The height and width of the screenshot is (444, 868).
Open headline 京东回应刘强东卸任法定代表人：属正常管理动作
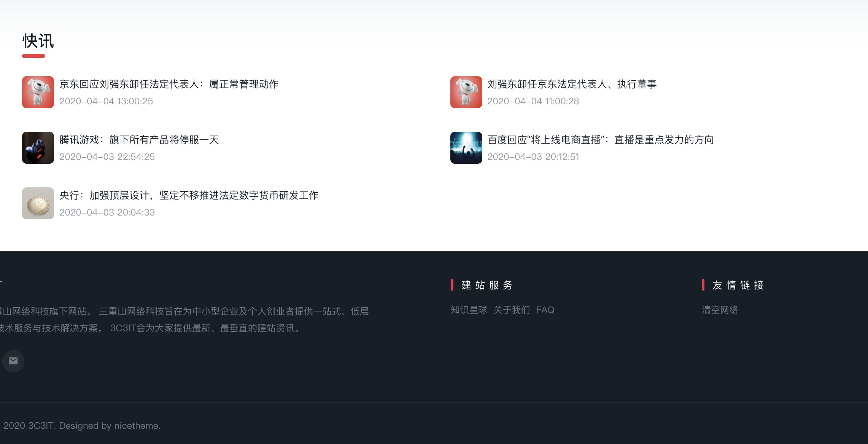tap(169, 84)
